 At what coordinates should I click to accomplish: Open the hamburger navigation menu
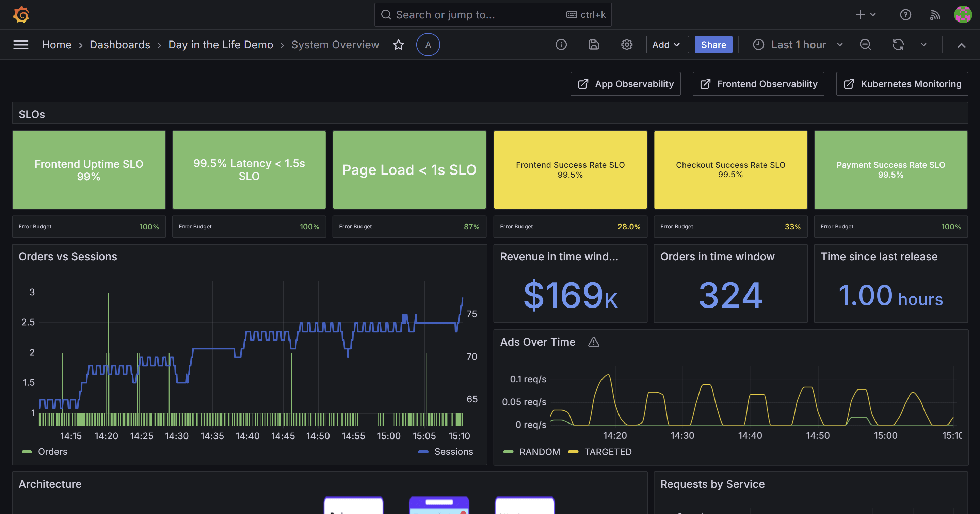tap(21, 45)
